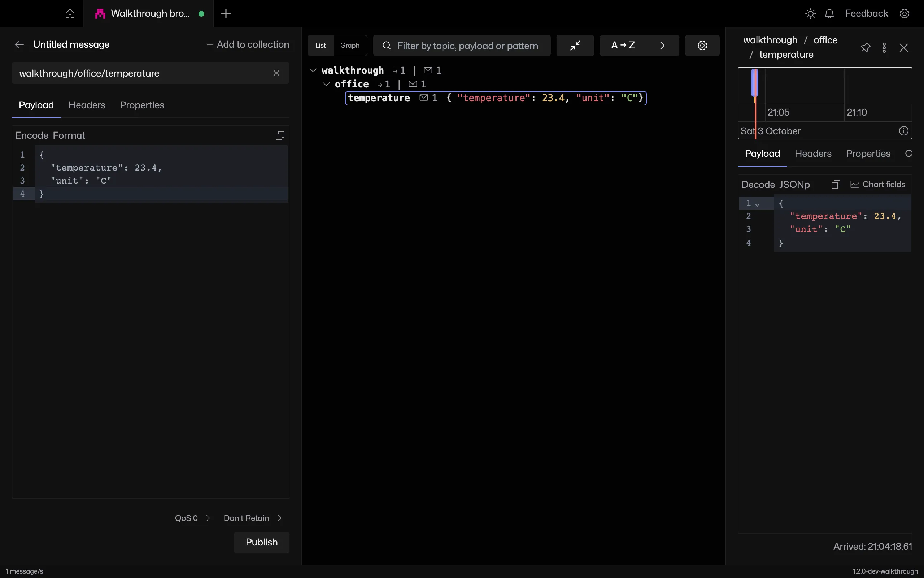Open more options for temperature topic
Viewport: 924px width, 578px height.
point(884,47)
